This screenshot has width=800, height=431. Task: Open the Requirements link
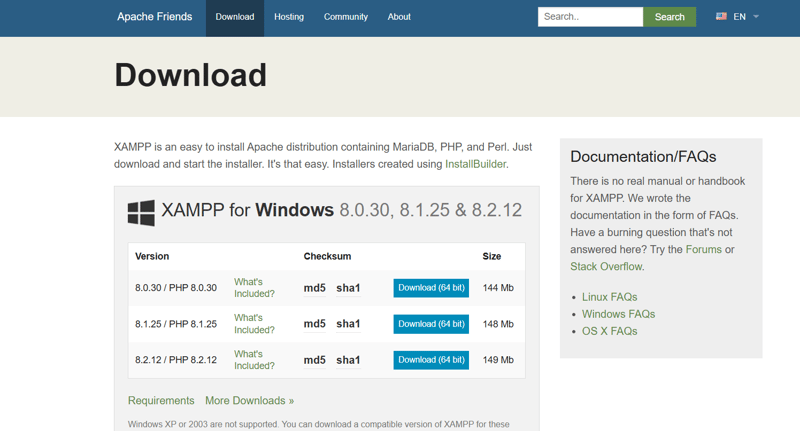point(161,400)
